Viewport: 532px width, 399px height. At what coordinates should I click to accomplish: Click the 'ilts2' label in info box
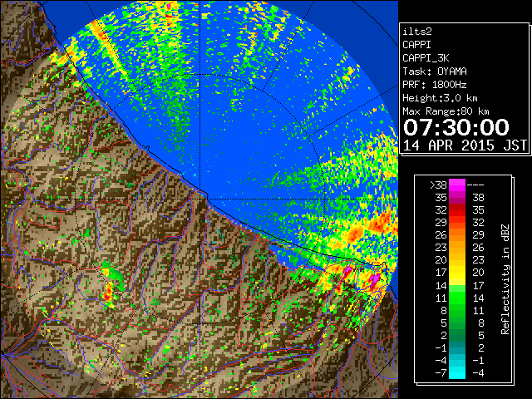(x=417, y=32)
